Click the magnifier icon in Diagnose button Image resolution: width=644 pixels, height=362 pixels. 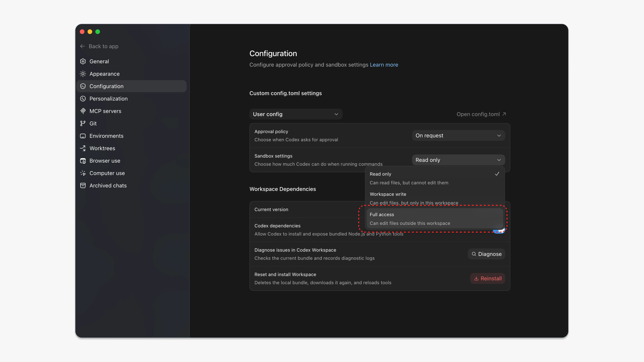pyautogui.click(x=474, y=254)
